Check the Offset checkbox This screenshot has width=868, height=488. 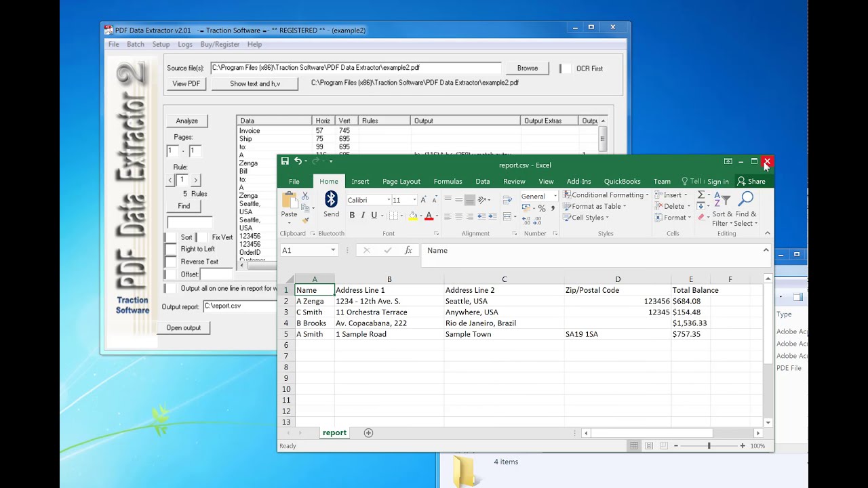170,274
